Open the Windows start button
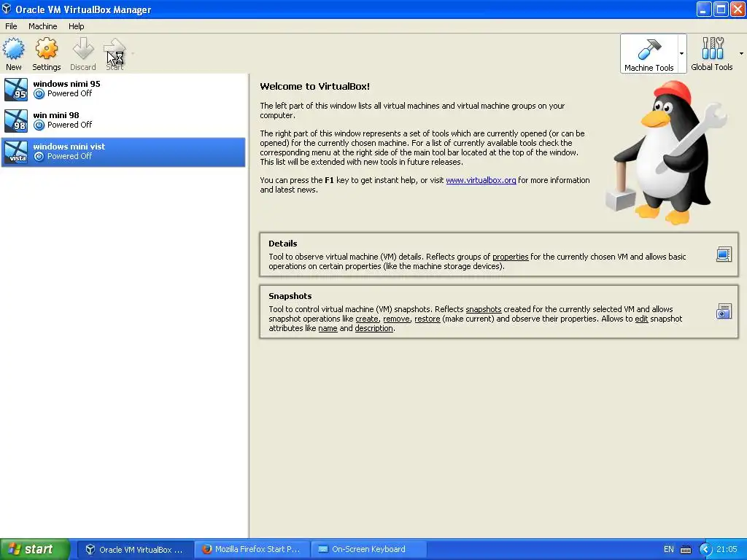This screenshot has height=560, width=747. 35,550
